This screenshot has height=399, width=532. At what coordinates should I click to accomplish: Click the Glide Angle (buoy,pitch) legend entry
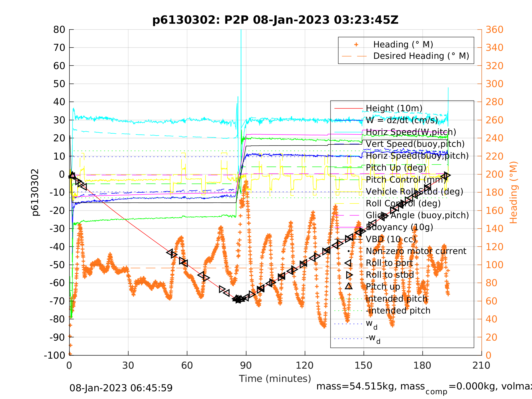click(x=417, y=215)
